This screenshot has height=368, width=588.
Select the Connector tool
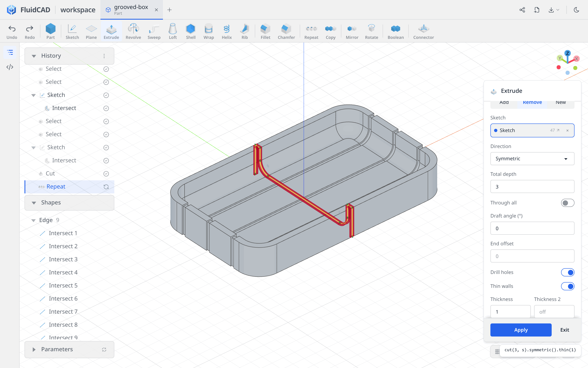pos(423,31)
